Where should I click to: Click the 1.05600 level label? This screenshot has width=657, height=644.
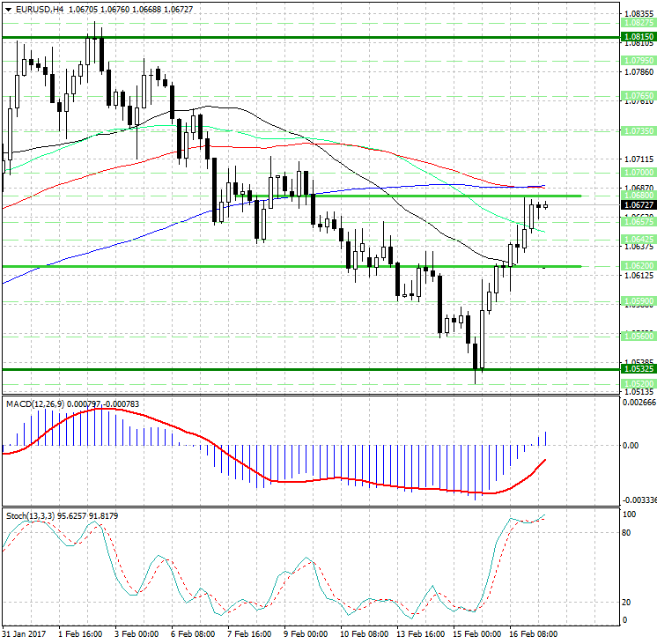tap(639, 337)
